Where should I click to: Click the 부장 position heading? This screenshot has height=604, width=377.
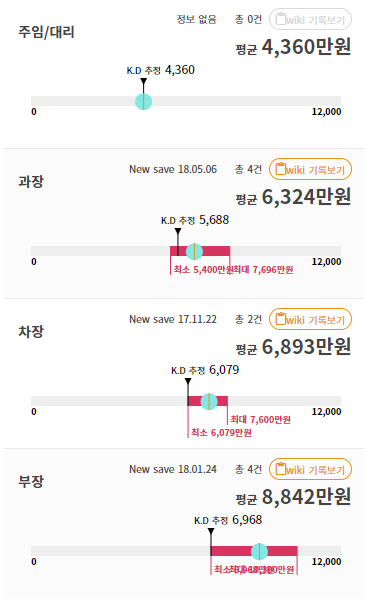click(31, 481)
